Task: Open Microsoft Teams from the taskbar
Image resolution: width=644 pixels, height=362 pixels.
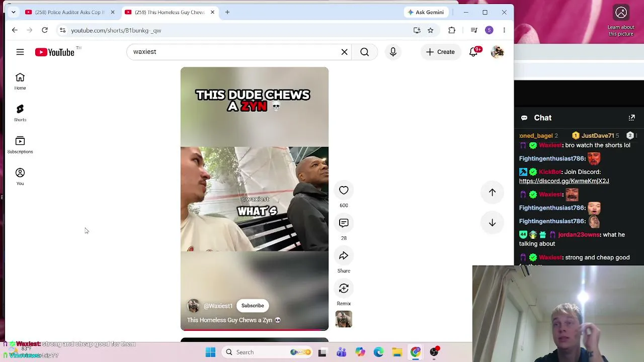Action: (x=341, y=352)
